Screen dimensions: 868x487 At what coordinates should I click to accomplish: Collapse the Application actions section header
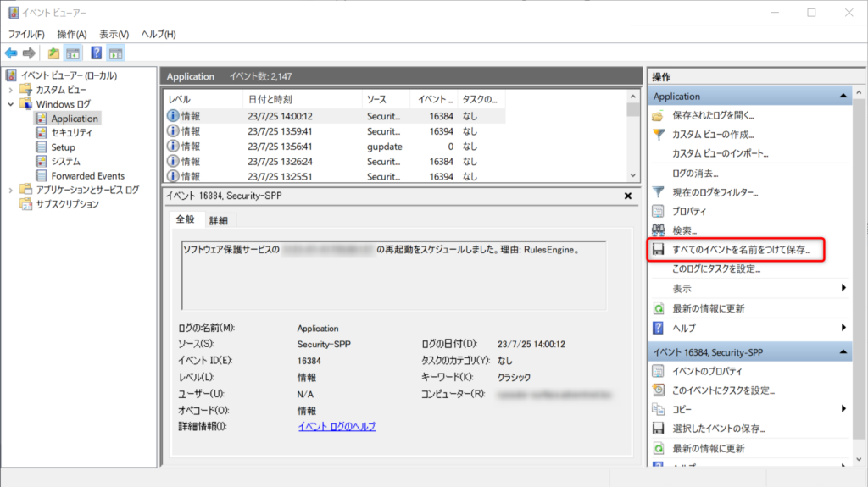(x=843, y=97)
